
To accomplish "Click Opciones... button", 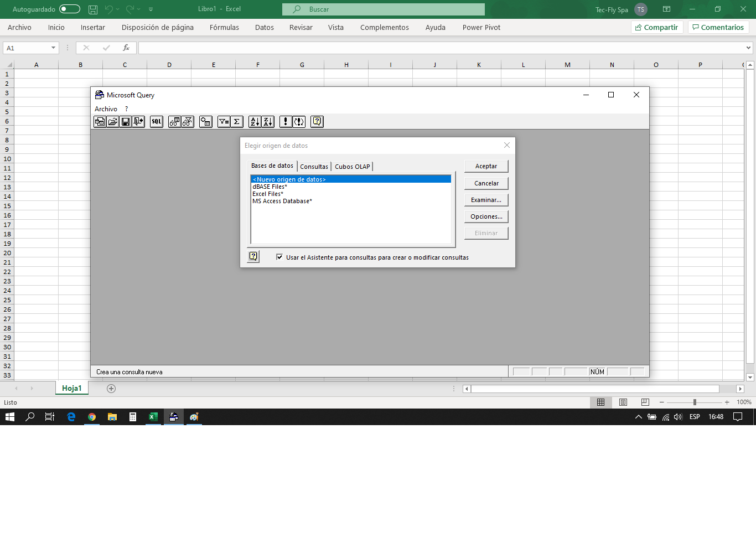I will pyautogui.click(x=486, y=216).
